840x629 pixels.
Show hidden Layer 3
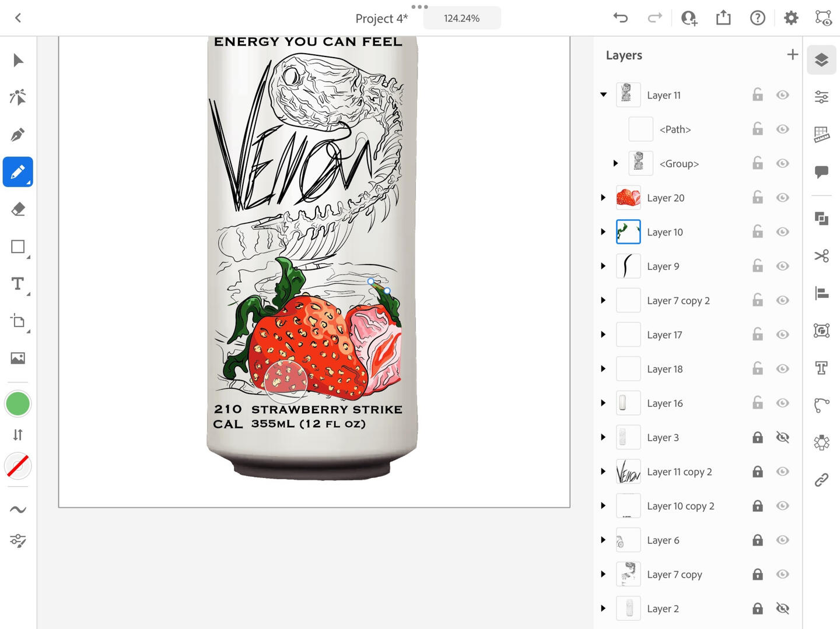click(783, 437)
